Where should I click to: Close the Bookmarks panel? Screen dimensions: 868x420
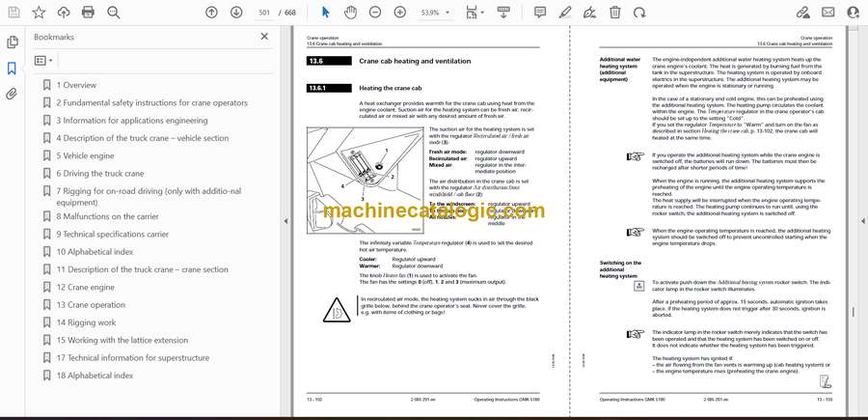pyautogui.click(x=264, y=37)
